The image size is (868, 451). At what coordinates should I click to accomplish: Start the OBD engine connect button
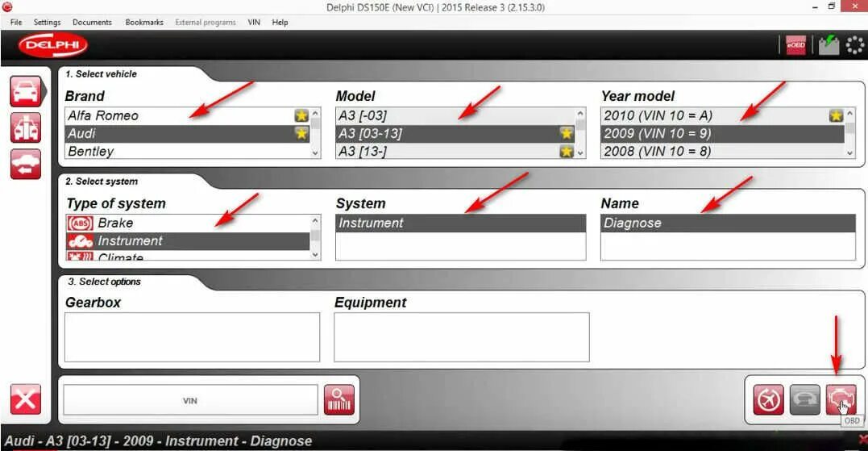pos(841,399)
